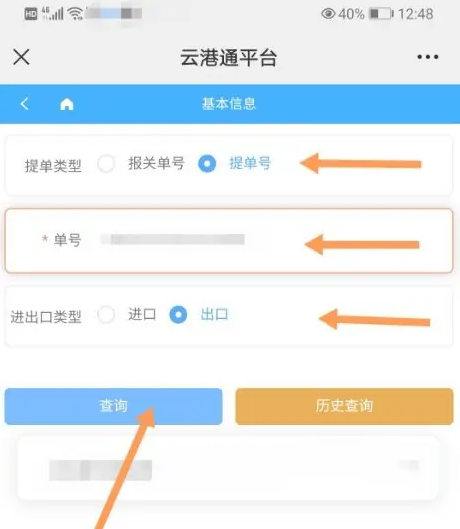Choose the 进口 radio option
460x529 pixels.
(x=106, y=314)
